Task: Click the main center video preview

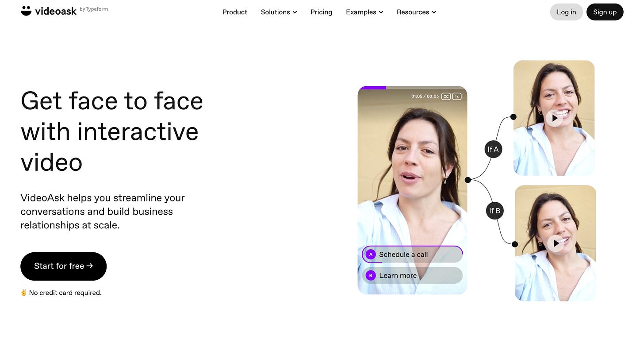Action: coord(412,190)
